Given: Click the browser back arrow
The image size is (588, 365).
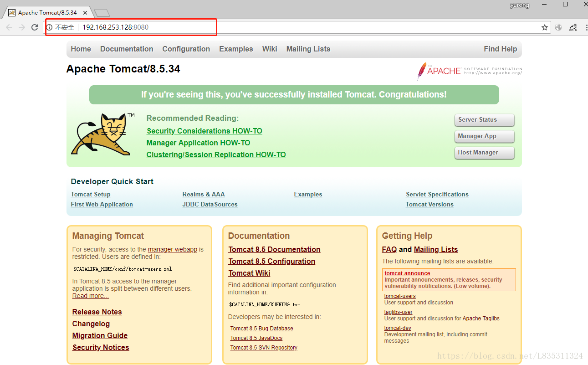Looking at the screenshot, I should [x=9, y=27].
